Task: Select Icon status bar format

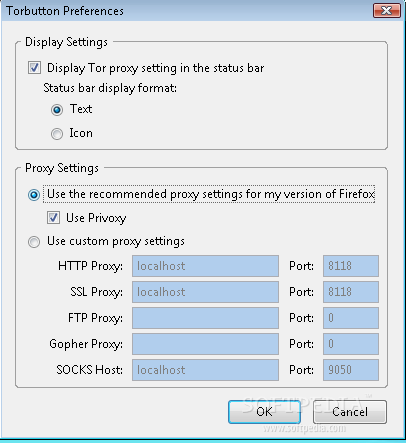Action: [x=57, y=134]
